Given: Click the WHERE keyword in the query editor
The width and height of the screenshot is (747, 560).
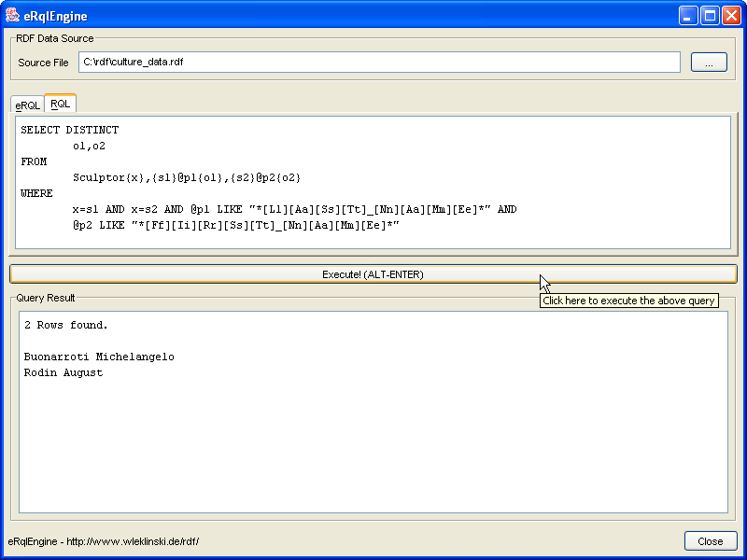Looking at the screenshot, I should click(37, 193).
